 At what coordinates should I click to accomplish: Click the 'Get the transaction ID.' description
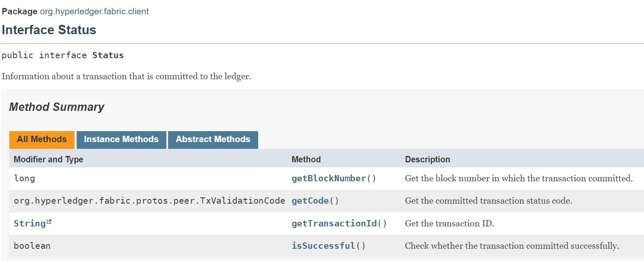click(449, 223)
